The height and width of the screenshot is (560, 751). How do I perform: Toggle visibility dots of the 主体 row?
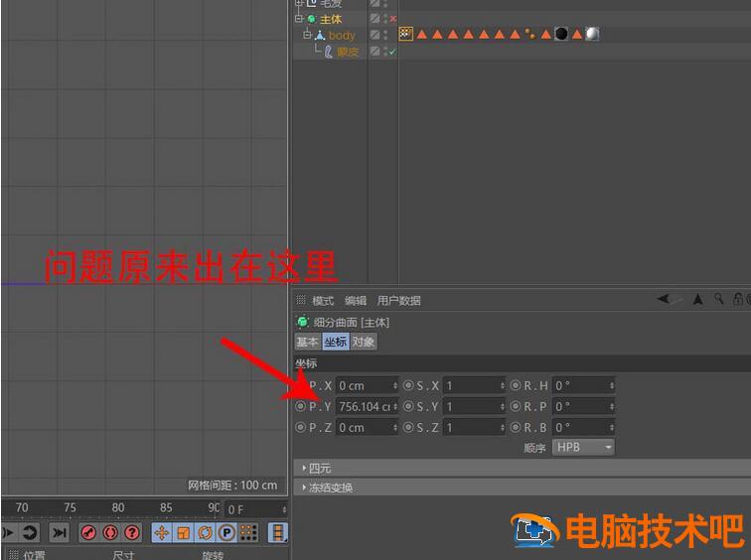click(x=385, y=19)
